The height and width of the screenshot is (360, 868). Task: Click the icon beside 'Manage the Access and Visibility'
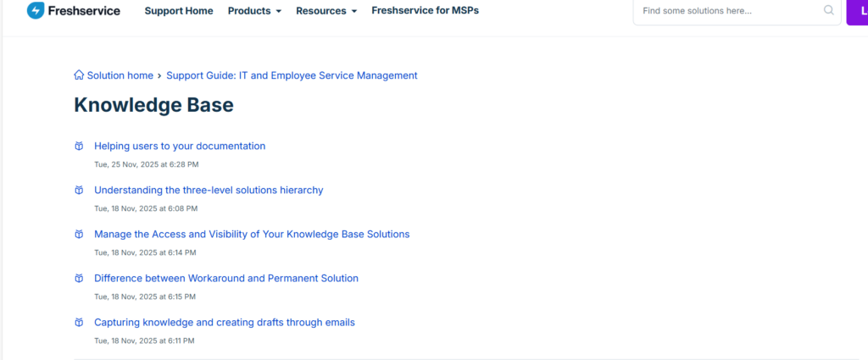coord(79,234)
